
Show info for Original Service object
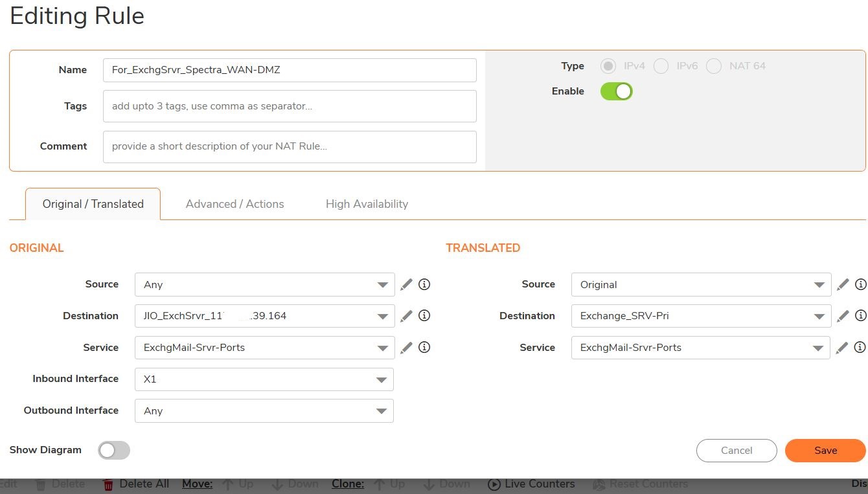tap(424, 348)
